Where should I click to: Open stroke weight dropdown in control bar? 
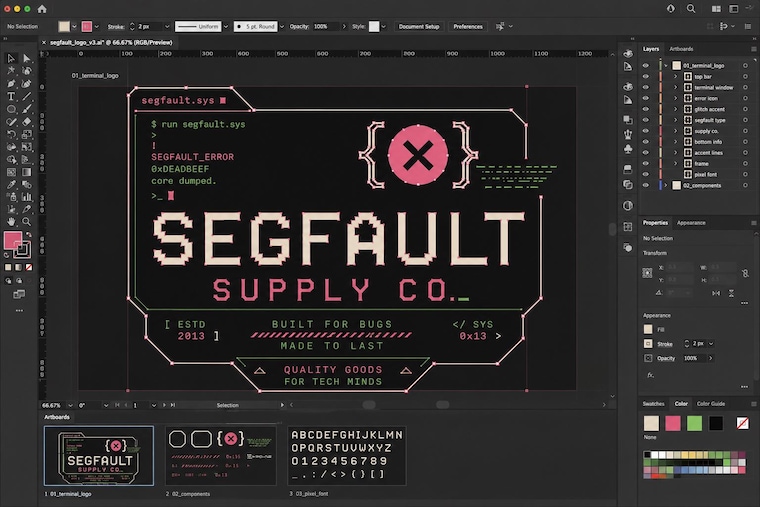click(x=167, y=27)
